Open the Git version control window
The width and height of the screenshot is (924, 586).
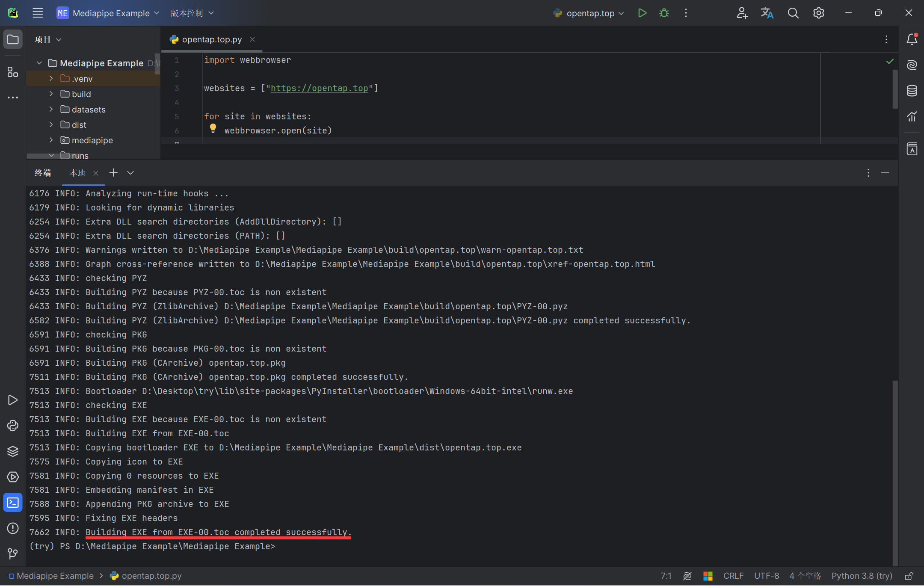13,554
